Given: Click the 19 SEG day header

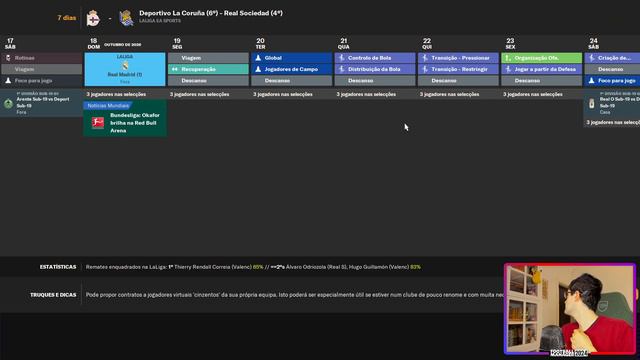Looking at the screenshot, I should click(177, 43).
